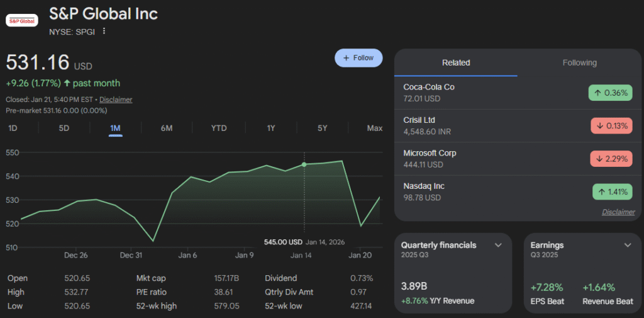Open the Disclaimer link in Related panel
Viewport: 644px width, 318px height.
click(x=618, y=212)
